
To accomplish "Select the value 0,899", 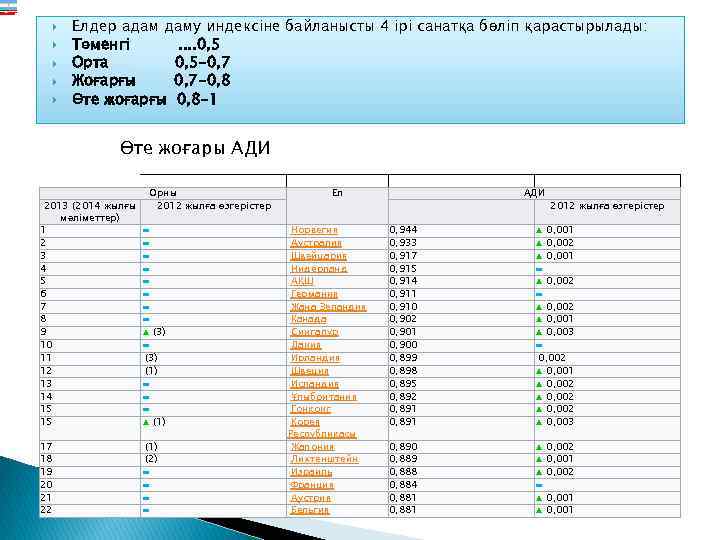I will [x=403, y=357].
